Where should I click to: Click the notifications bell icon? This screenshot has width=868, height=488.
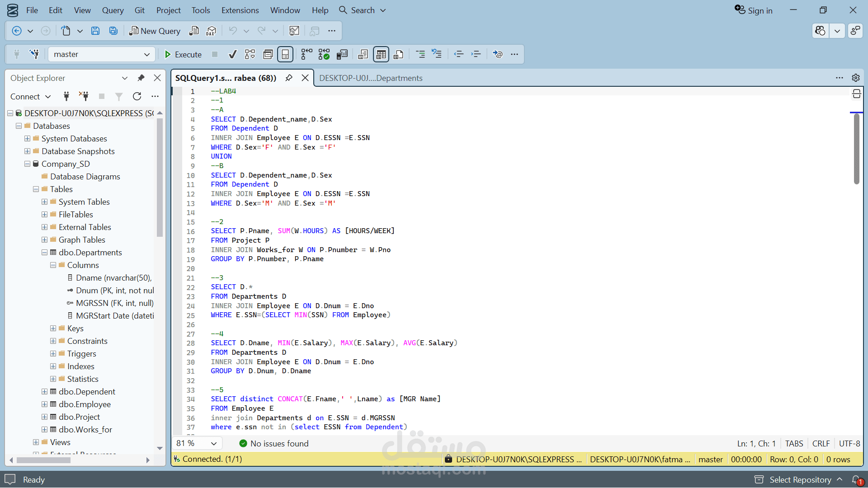tap(857, 479)
